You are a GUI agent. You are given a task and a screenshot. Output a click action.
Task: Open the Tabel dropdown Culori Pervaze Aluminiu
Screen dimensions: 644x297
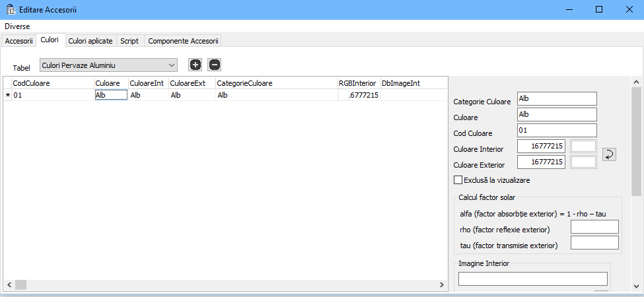108,65
